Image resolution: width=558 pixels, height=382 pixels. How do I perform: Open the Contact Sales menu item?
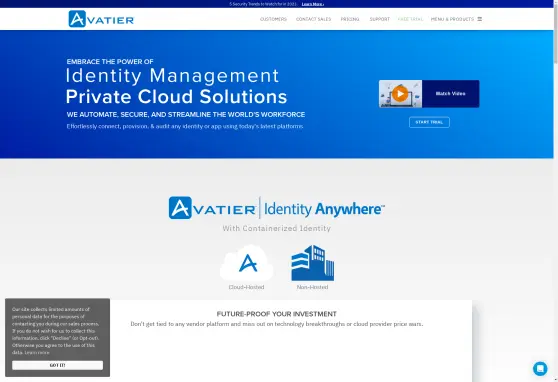[314, 19]
